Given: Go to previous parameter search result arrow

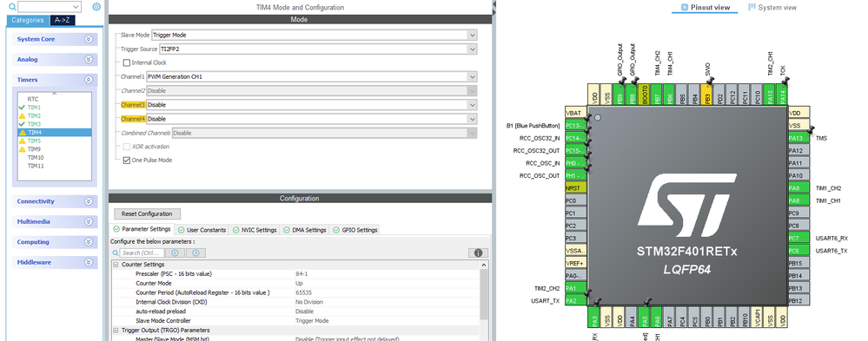Looking at the screenshot, I should [175, 252].
